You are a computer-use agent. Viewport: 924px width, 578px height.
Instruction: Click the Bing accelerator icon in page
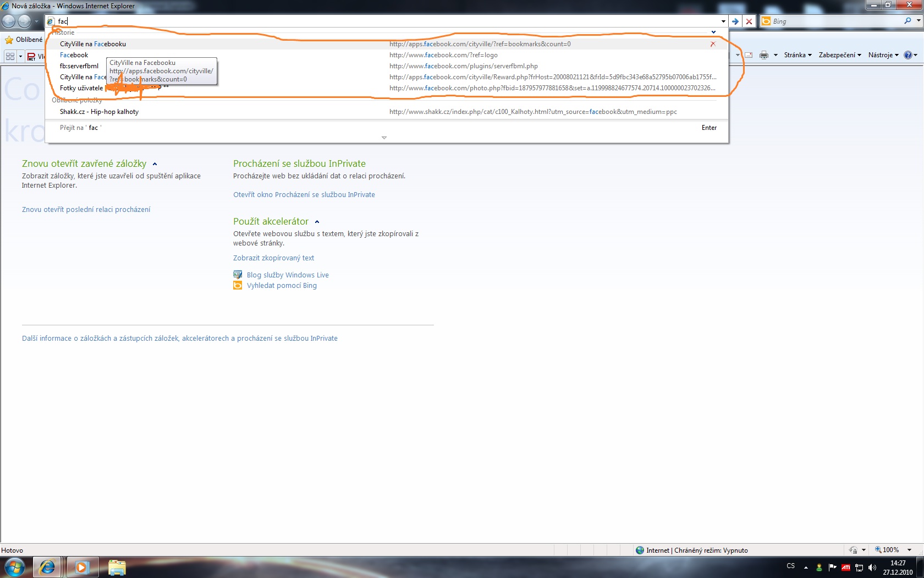(x=238, y=285)
